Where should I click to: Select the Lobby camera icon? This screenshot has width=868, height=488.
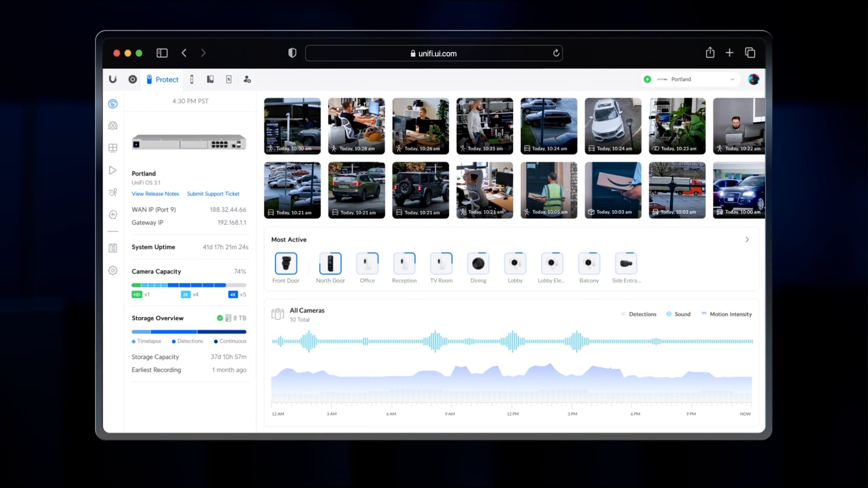click(x=515, y=263)
